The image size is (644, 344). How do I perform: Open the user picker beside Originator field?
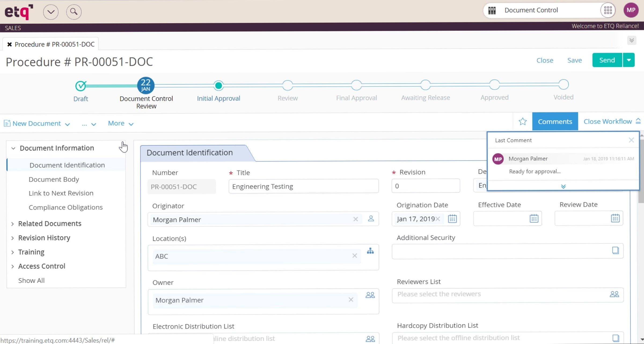click(371, 219)
